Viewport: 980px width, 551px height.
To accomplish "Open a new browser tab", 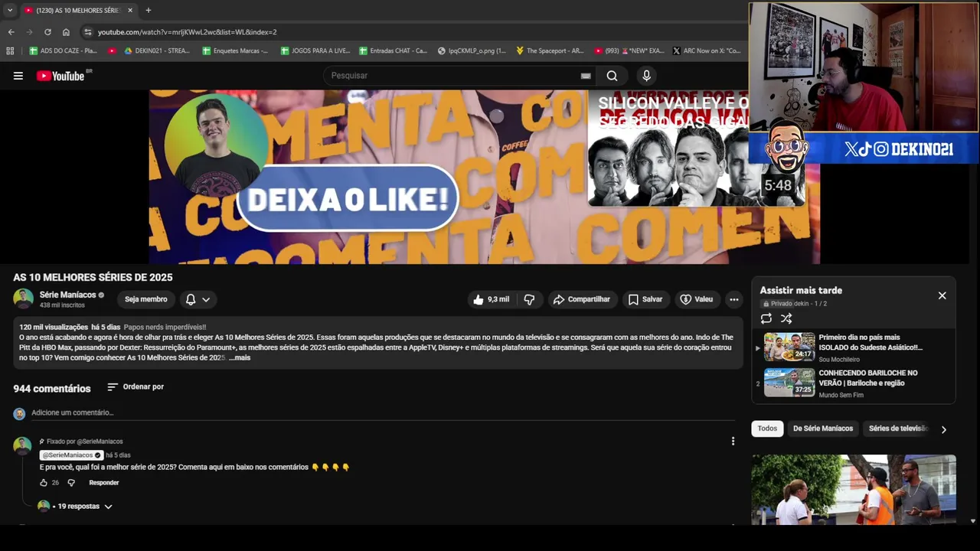I will tap(148, 10).
